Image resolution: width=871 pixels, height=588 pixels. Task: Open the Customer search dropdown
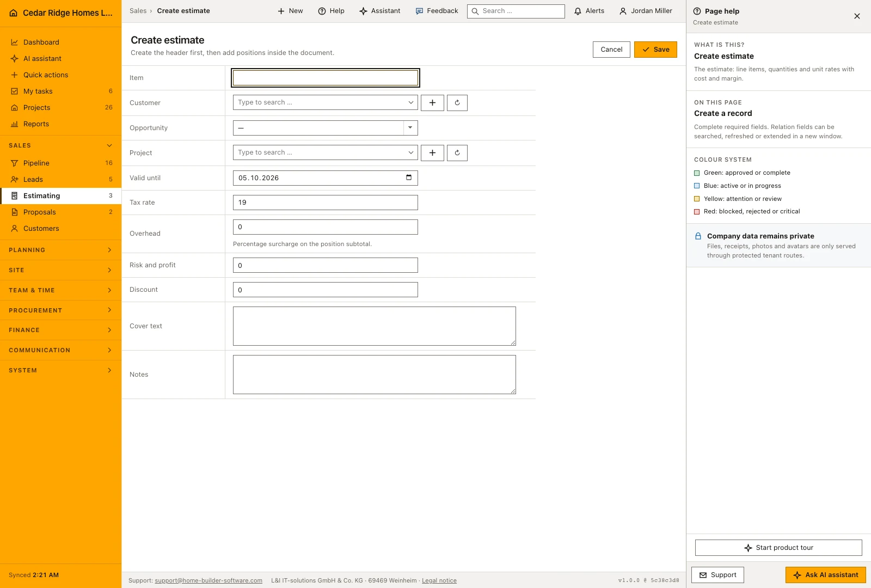pyautogui.click(x=326, y=102)
